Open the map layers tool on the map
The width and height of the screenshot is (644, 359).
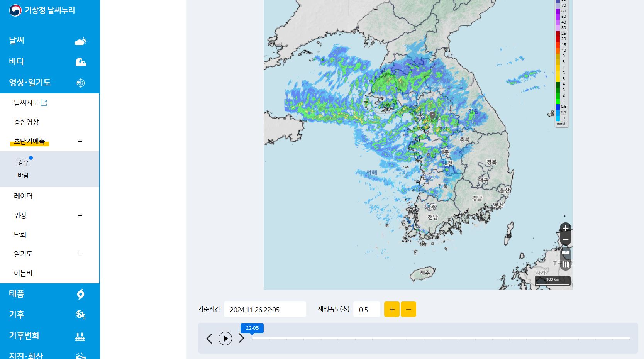point(565,264)
